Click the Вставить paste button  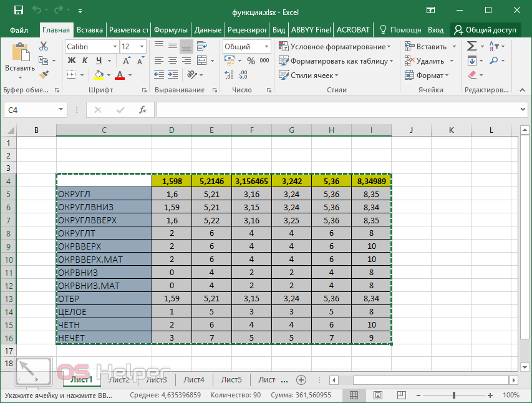coord(20,61)
